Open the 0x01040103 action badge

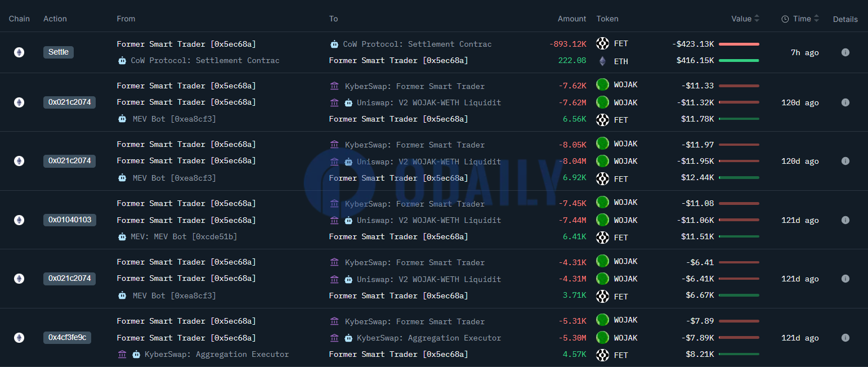tap(70, 220)
